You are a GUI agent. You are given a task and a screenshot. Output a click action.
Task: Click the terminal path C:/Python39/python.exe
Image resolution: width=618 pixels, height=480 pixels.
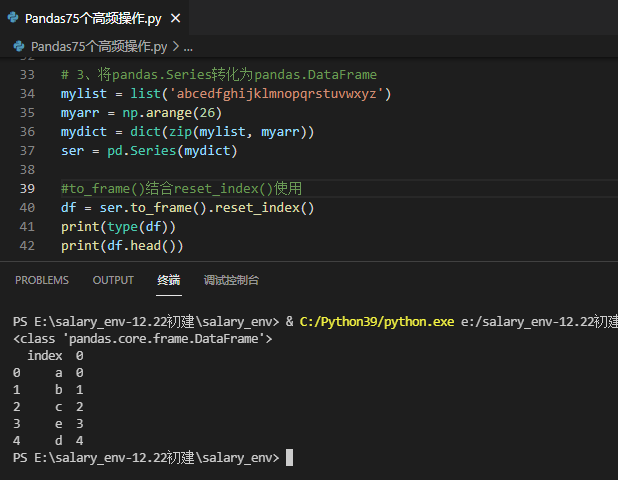(x=377, y=322)
